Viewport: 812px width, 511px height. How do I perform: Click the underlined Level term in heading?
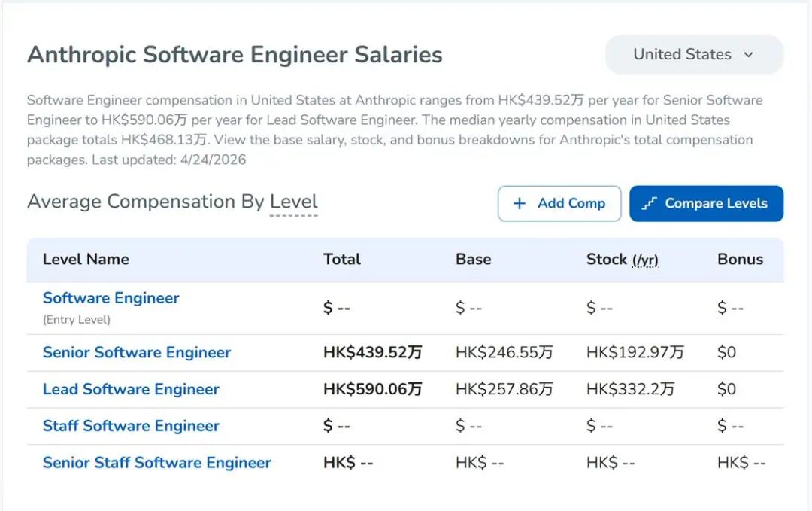tap(293, 202)
